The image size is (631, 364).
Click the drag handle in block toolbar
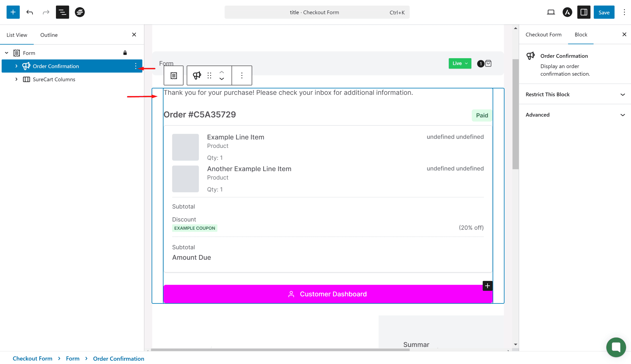209,75
